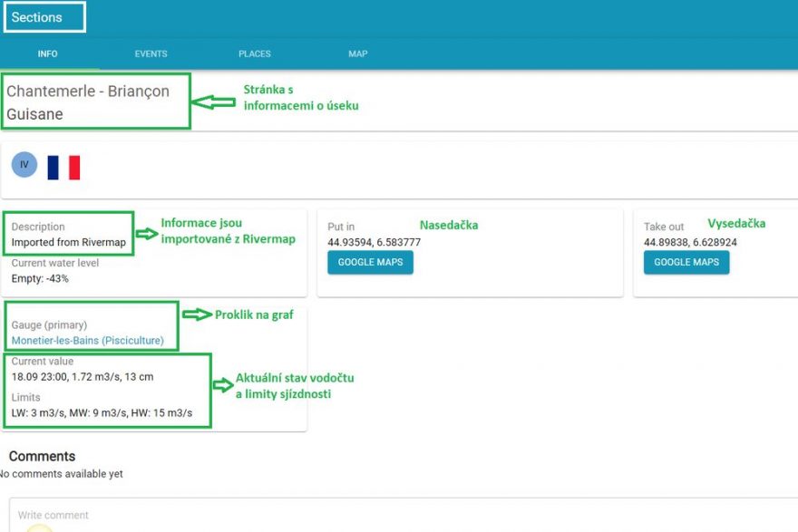Click the Put in coordinates text
Image resolution: width=798 pixels, height=532 pixels.
(374, 242)
